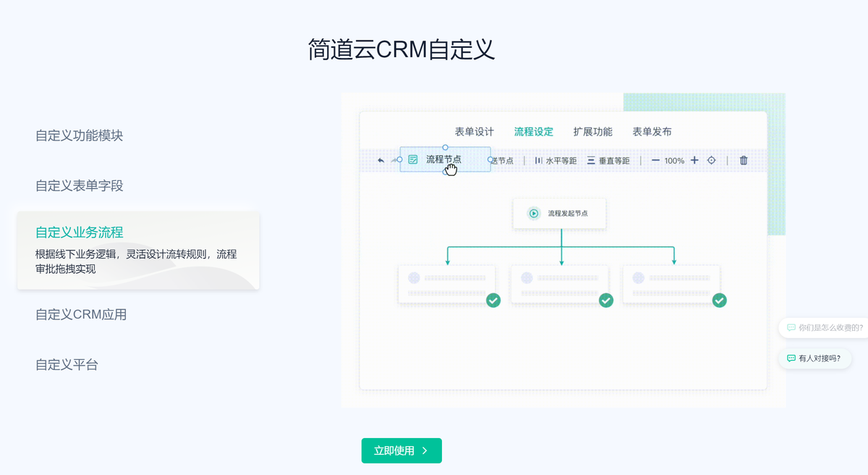
Task: Click the 100% zoom value
Action: tap(674, 161)
